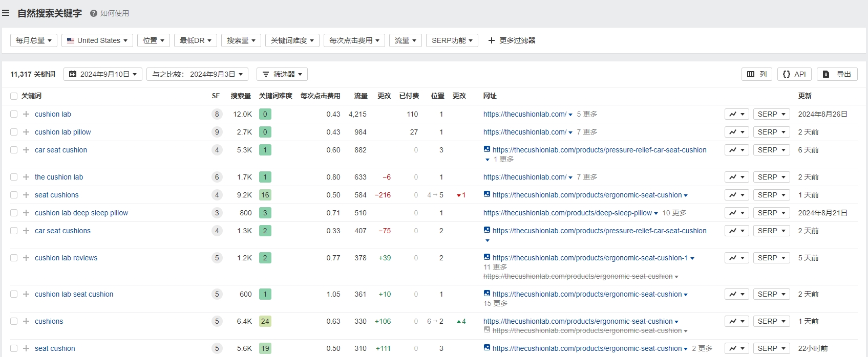Open the 关键词难度 filter dropdown
This screenshot has height=357, width=868.
tap(292, 40)
